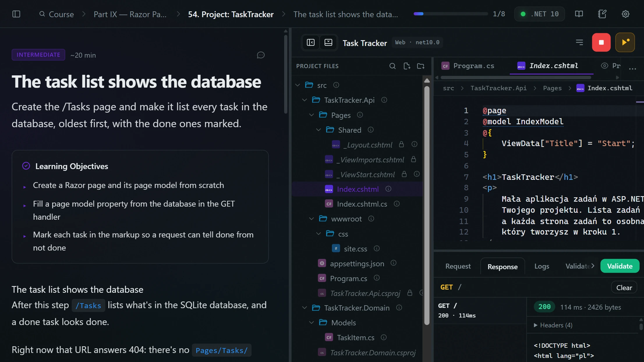
Task: Collapse the Shared folder
Action: coord(319,129)
